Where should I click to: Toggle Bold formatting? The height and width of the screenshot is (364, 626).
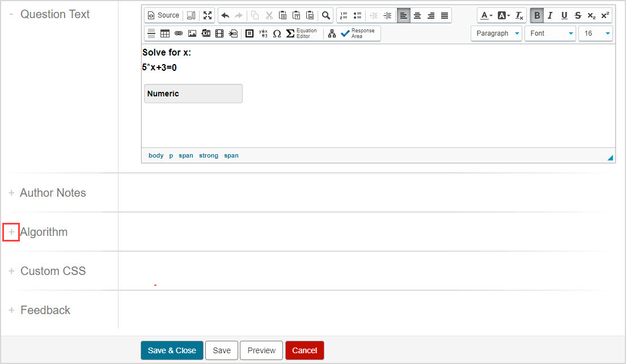coord(536,15)
